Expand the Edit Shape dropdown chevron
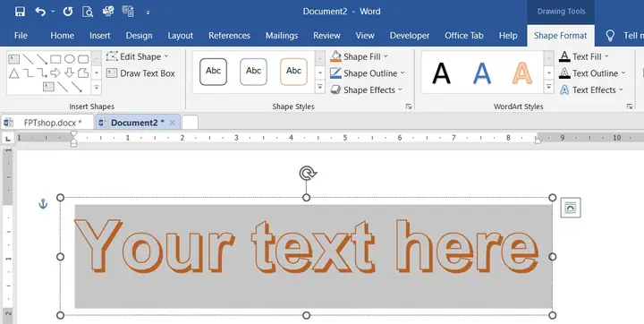This screenshot has height=324, width=644. pyautogui.click(x=166, y=56)
